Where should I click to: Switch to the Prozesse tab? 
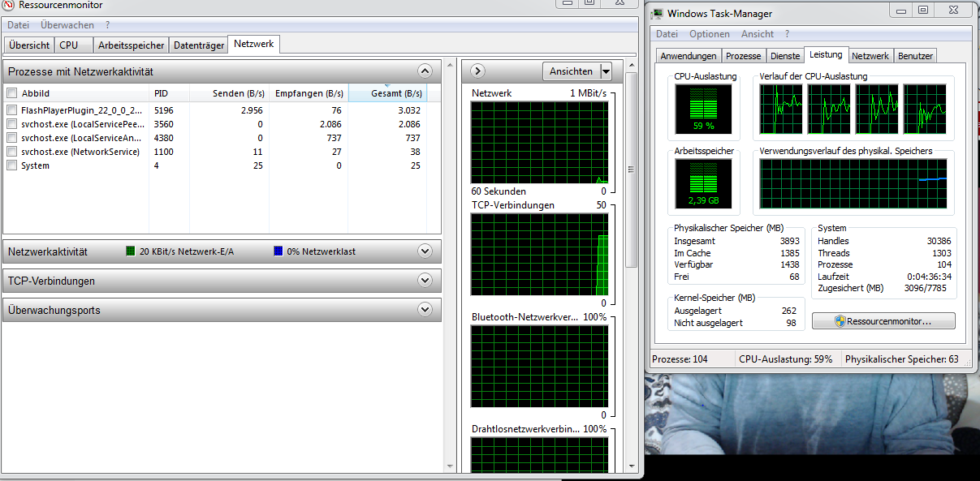pos(744,56)
